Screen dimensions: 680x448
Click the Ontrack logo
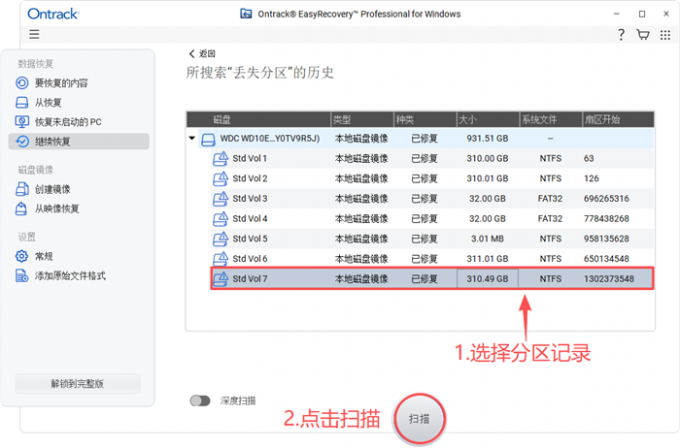click(53, 14)
